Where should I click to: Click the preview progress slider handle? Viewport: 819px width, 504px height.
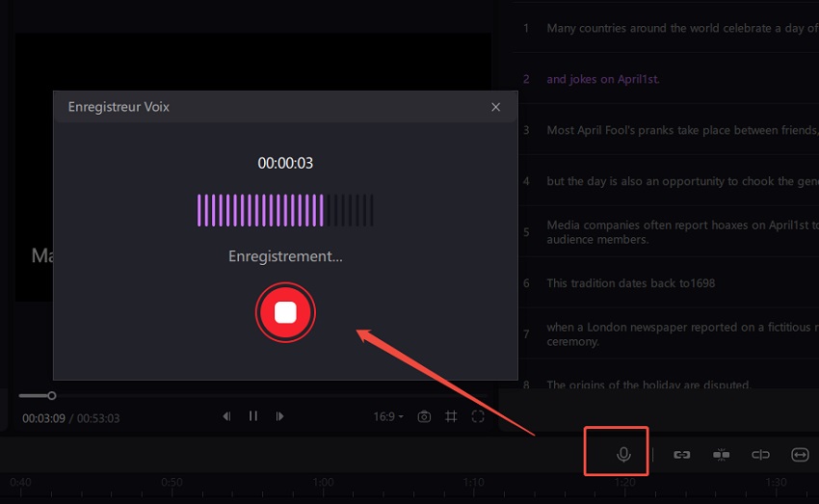point(52,396)
